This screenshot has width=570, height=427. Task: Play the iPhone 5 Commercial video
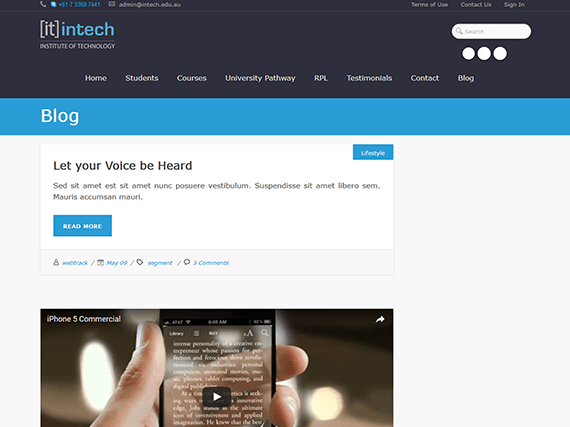coord(217,397)
